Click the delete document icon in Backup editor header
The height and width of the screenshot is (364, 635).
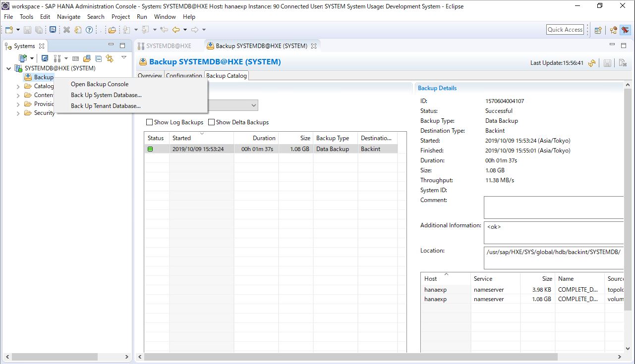pyautogui.click(x=623, y=63)
